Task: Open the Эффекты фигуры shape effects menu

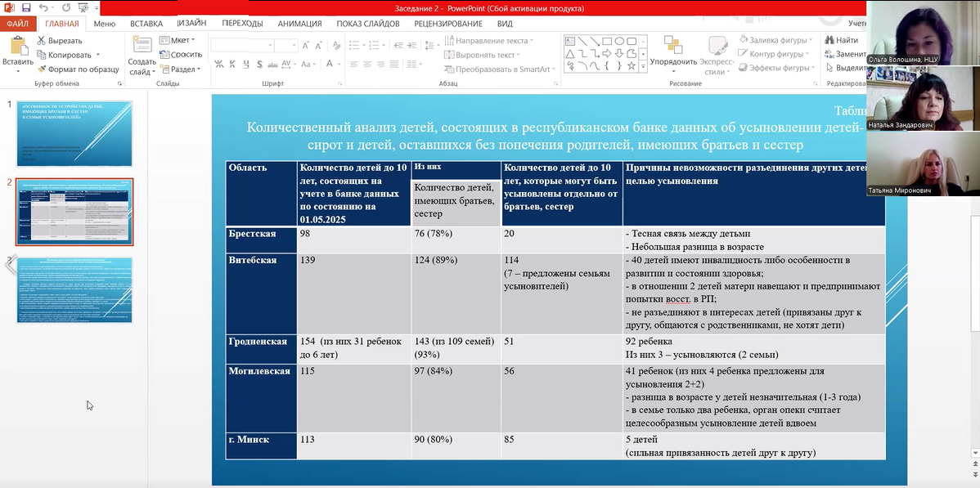Action: (x=777, y=68)
